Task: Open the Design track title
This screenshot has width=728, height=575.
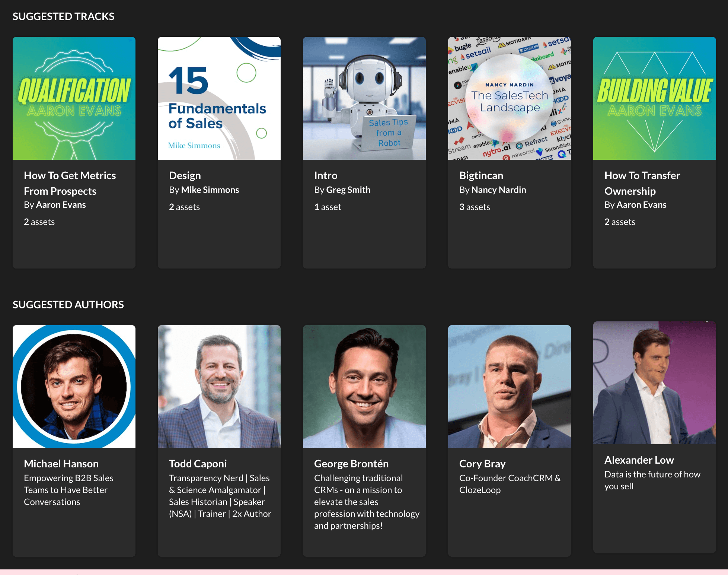Action: (x=185, y=175)
